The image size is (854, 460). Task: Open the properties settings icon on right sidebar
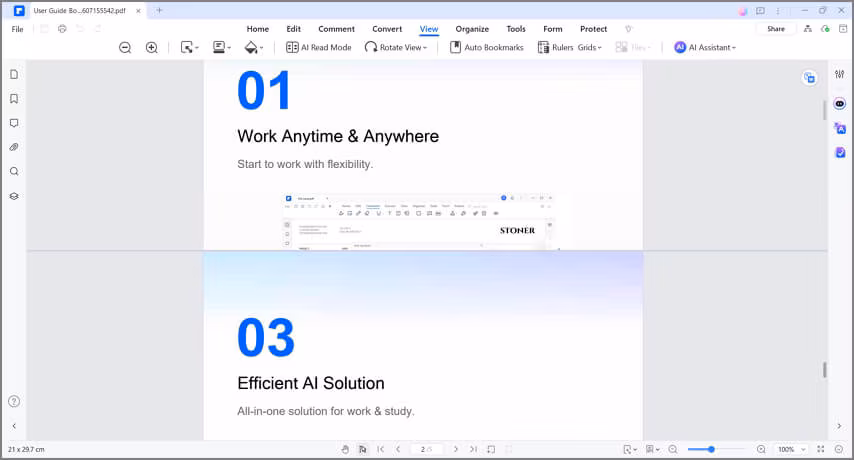click(x=840, y=75)
